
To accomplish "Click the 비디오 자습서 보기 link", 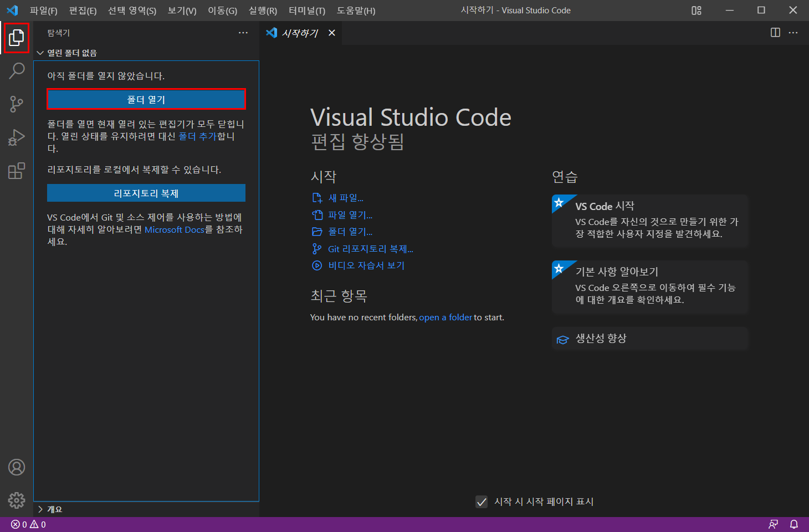I will pos(359,265).
